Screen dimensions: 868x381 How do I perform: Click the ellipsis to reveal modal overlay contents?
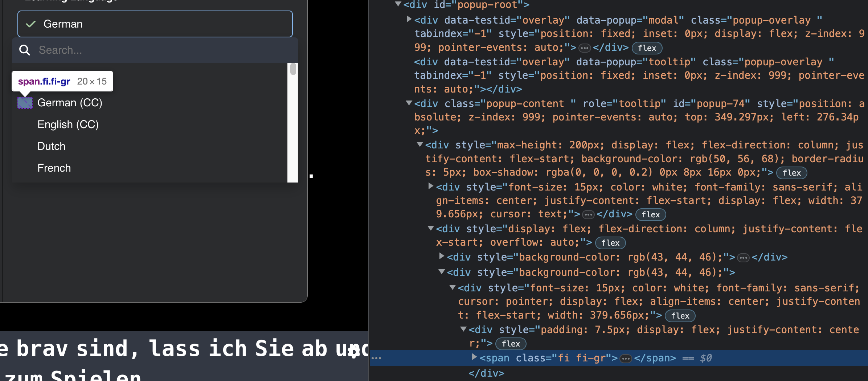pyautogui.click(x=584, y=48)
